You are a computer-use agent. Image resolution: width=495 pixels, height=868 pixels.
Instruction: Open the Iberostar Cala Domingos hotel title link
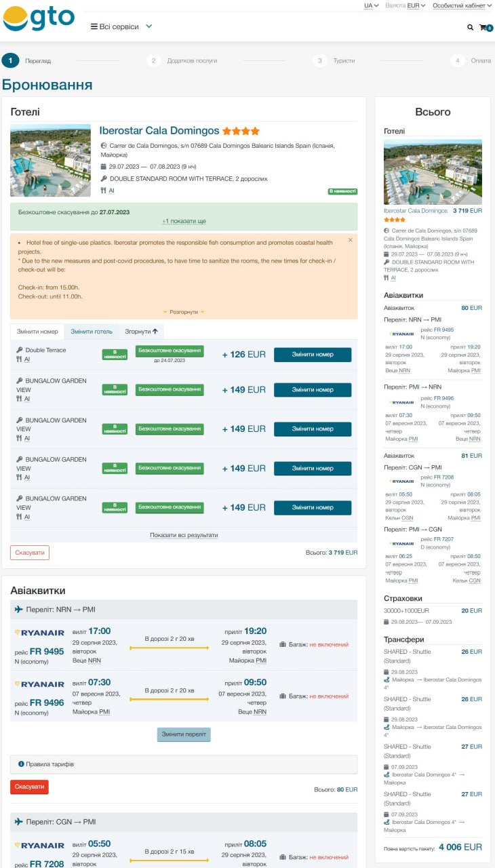[159, 131]
